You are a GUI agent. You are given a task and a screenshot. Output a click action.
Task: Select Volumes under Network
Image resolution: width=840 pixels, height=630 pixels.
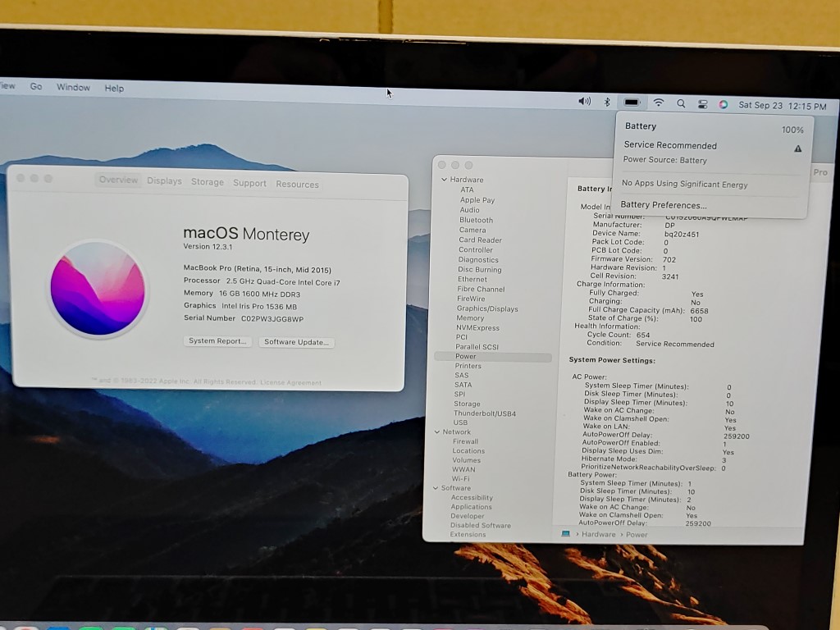(466, 460)
